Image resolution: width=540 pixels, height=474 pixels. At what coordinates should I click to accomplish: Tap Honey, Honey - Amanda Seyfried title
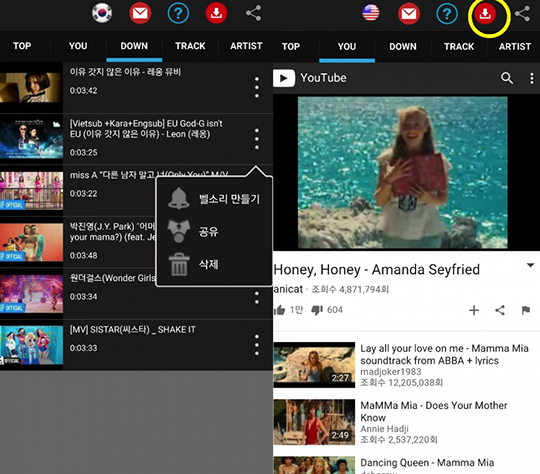pos(376,270)
